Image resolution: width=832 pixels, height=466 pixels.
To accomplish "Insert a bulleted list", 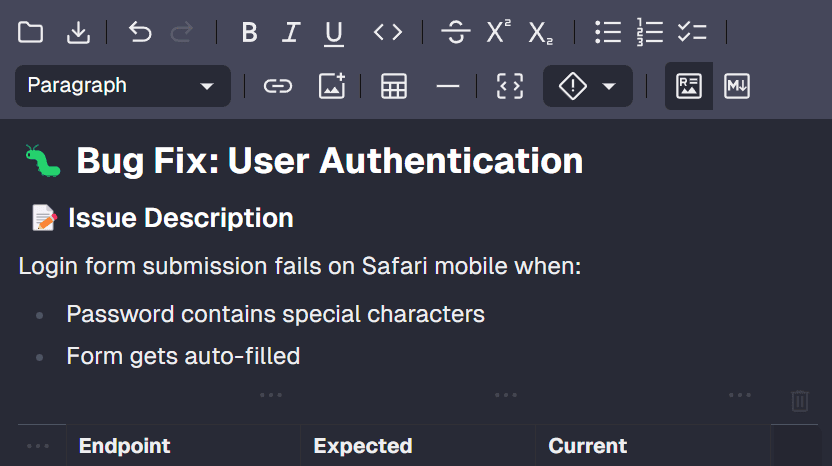I will (x=607, y=33).
